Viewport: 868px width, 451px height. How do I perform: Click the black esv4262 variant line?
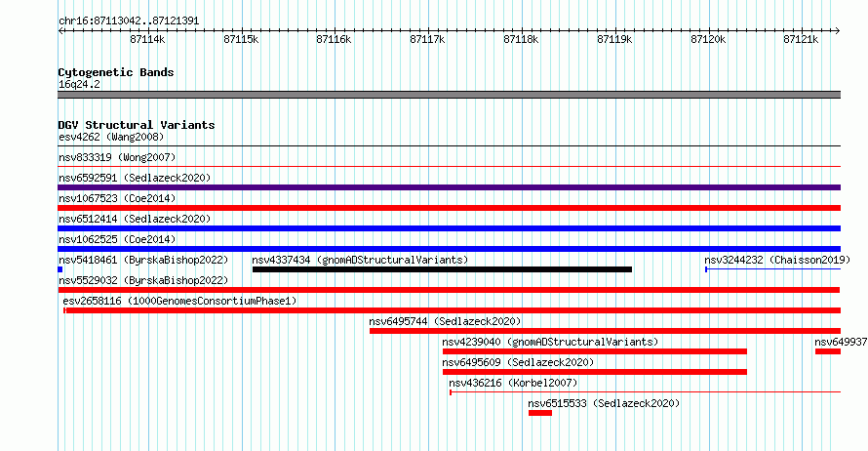point(449,146)
